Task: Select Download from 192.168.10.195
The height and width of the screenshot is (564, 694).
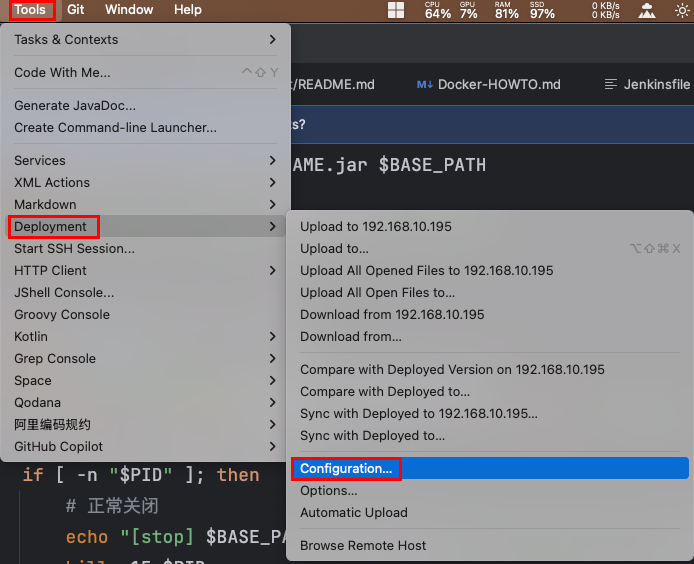Action: pyautogui.click(x=490, y=314)
